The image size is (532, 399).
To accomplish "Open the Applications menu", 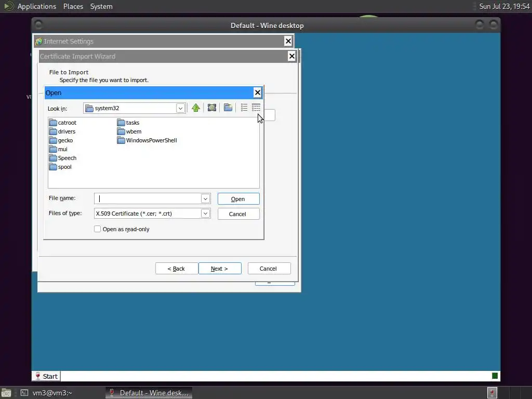I will click(37, 6).
